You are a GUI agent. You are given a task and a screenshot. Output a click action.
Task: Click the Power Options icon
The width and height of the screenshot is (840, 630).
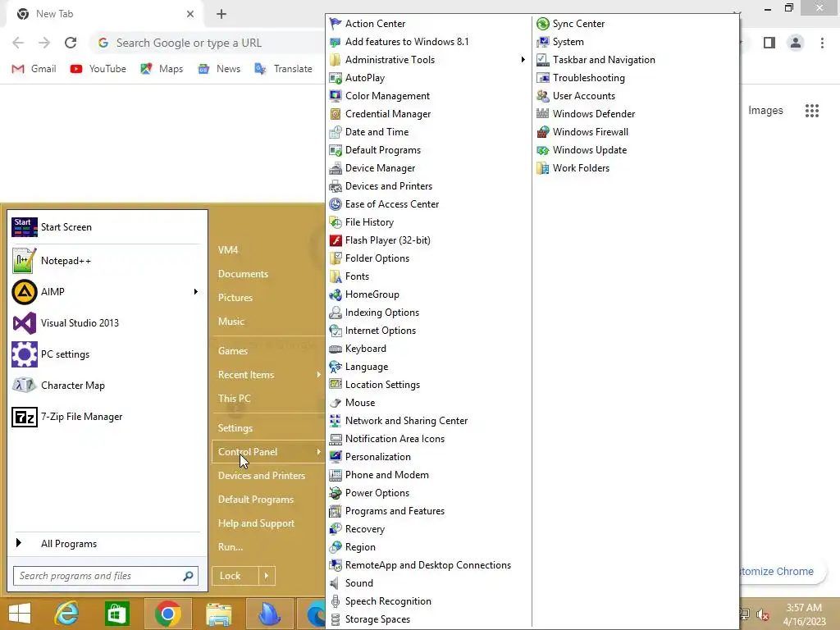pos(336,493)
